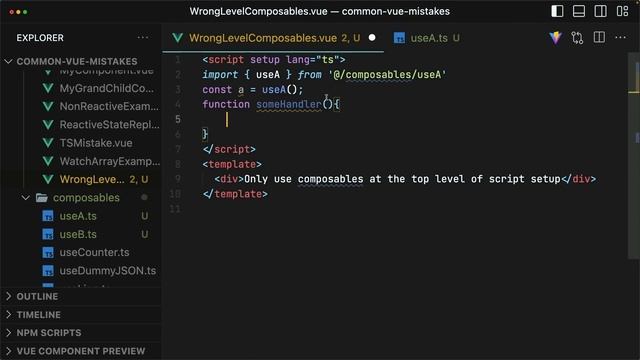Open NonReactiveExam... file in explorer
The image size is (640, 360).
(x=109, y=107)
